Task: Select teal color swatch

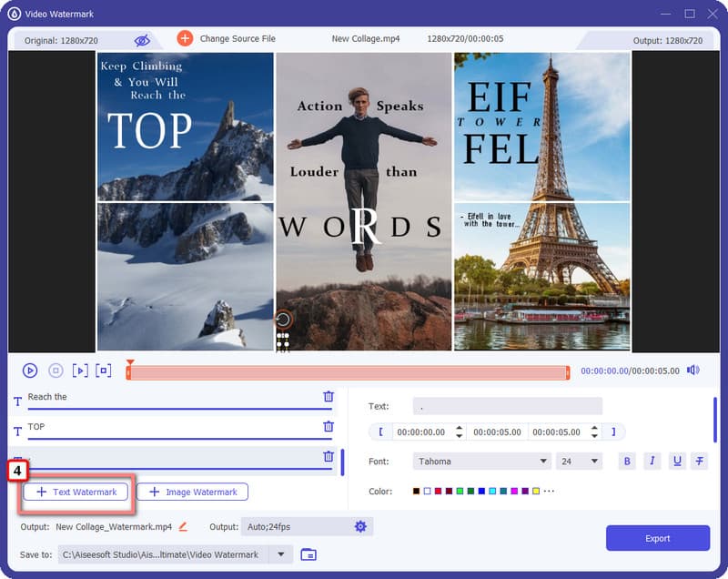Action: pos(503,492)
